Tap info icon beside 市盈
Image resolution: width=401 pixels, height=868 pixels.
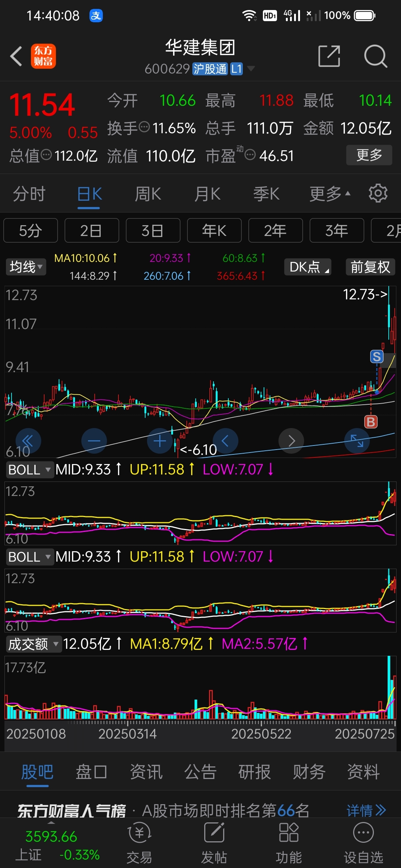(250, 154)
